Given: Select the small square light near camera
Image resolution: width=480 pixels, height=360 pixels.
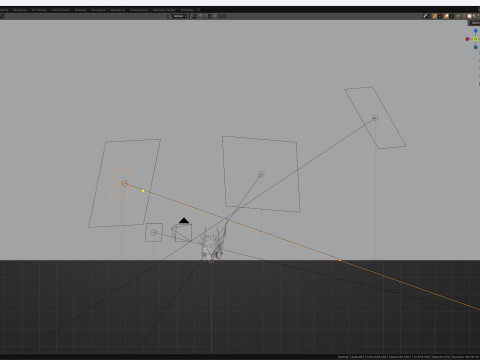Looking at the screenshot, I should click(x=154, y=232).
